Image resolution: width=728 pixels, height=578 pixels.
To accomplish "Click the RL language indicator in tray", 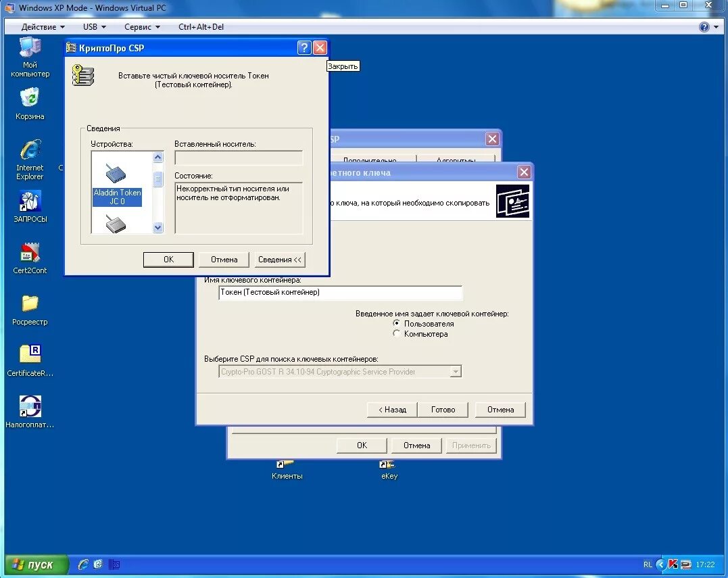I will coord(648,564).
